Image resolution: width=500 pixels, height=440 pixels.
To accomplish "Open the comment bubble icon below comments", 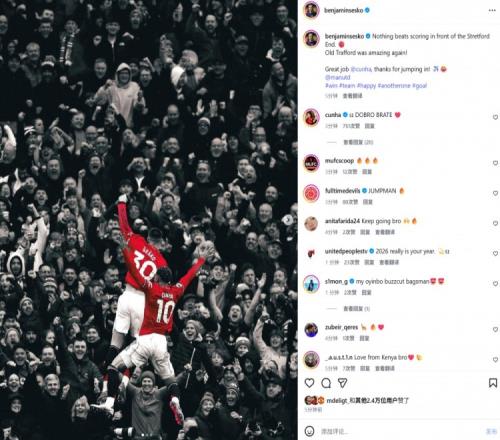I will (x=326, y=383).
